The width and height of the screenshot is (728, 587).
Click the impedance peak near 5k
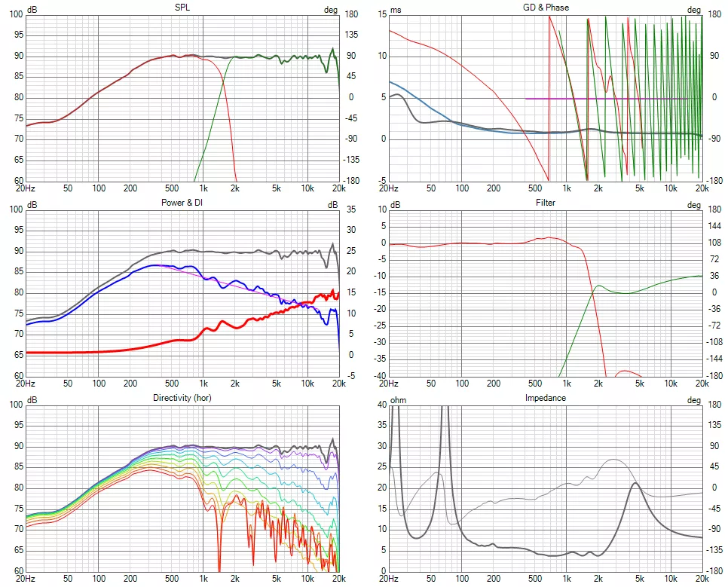[x=636, y=484]
